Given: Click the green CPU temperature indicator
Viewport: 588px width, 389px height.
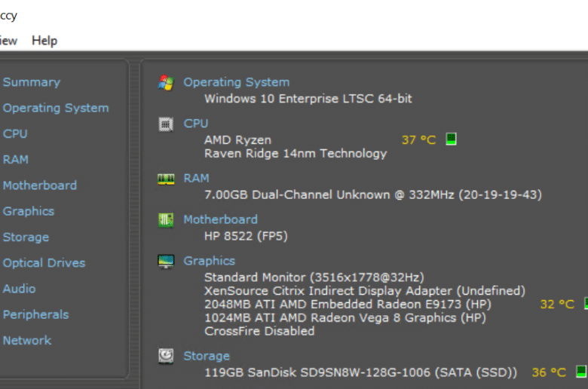Looking at the screenshot, I should 451,139.
